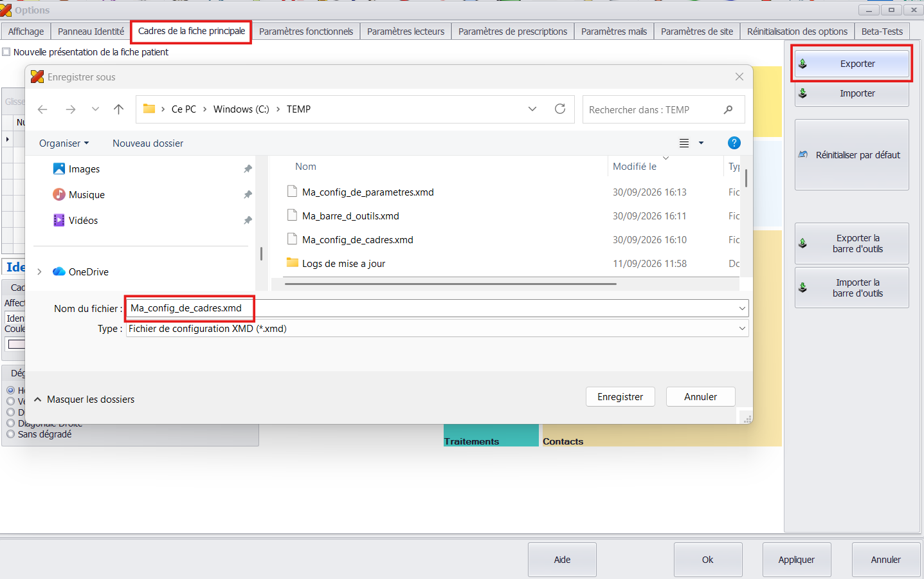Click Annuler in the save dialog
This screenshot has width=924, height=579.
700,397
